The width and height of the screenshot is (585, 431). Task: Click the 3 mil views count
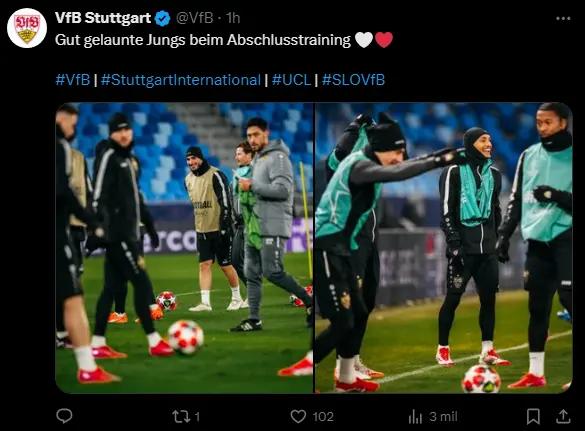coord(443,416)
